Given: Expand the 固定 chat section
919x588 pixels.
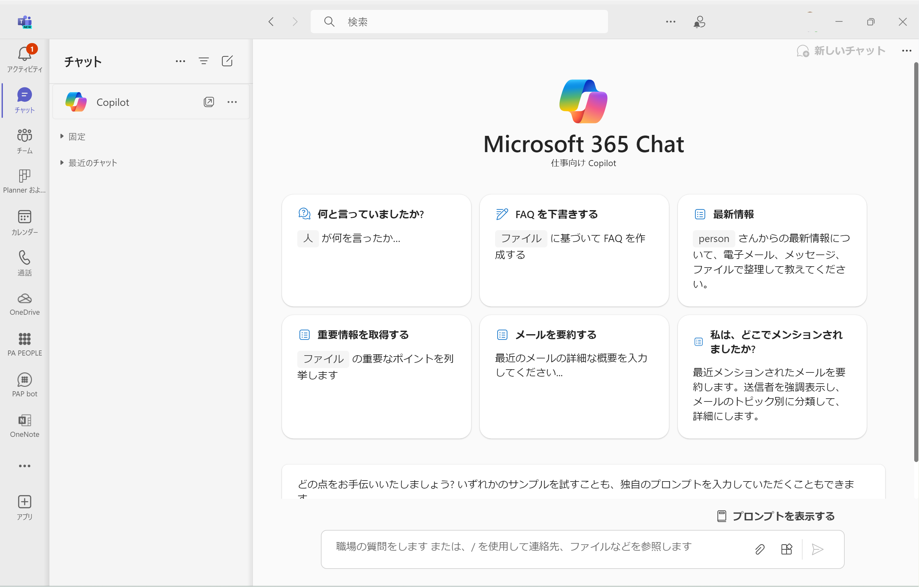Looking at the screenshot, I should click(x=73, y=137).
